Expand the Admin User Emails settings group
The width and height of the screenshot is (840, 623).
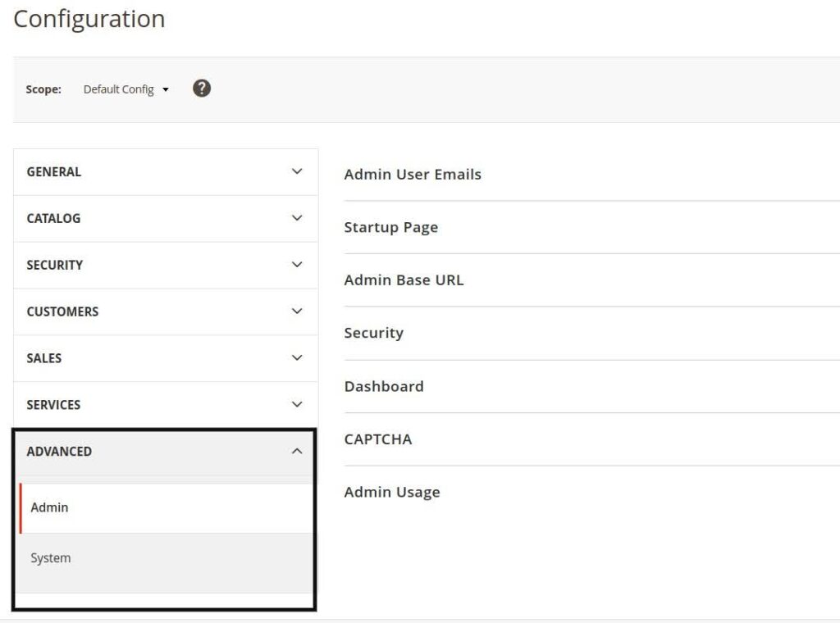tap(413, 174)
